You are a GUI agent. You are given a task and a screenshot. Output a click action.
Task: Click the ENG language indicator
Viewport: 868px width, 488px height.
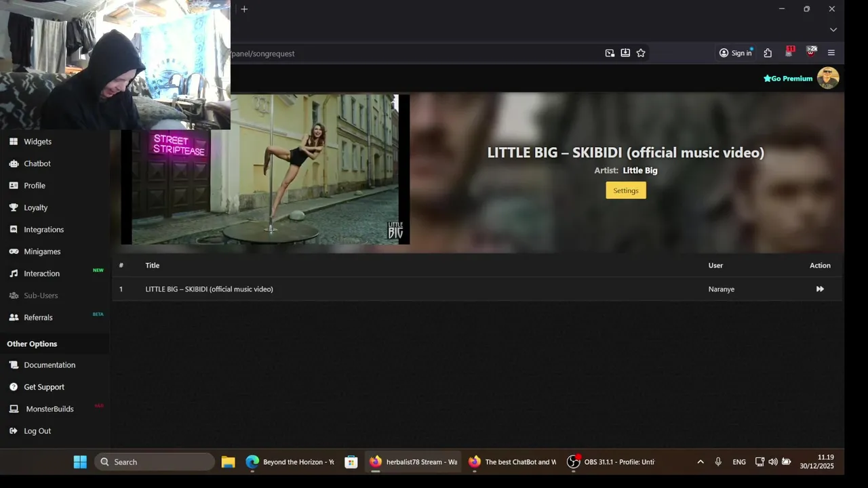[739, 462]
